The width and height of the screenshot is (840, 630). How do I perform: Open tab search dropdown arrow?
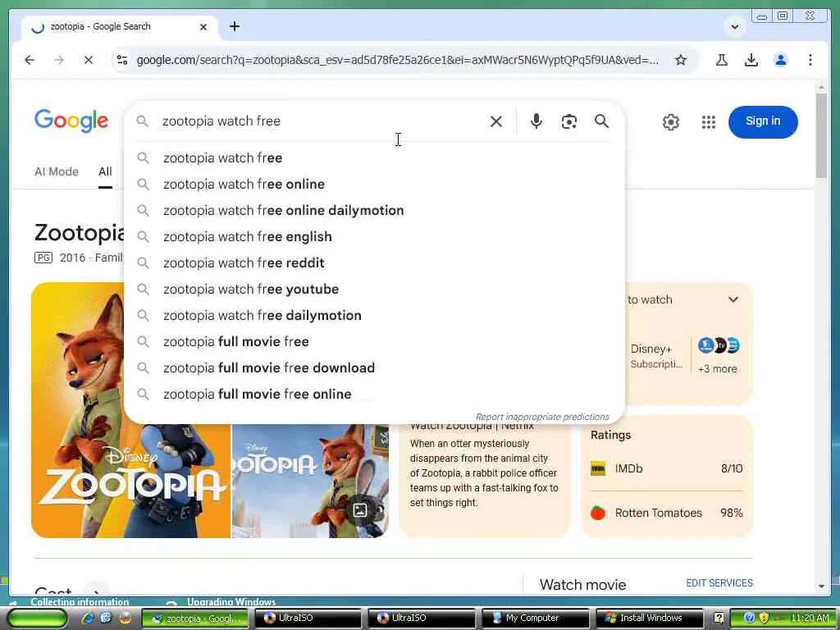point(734,26)
